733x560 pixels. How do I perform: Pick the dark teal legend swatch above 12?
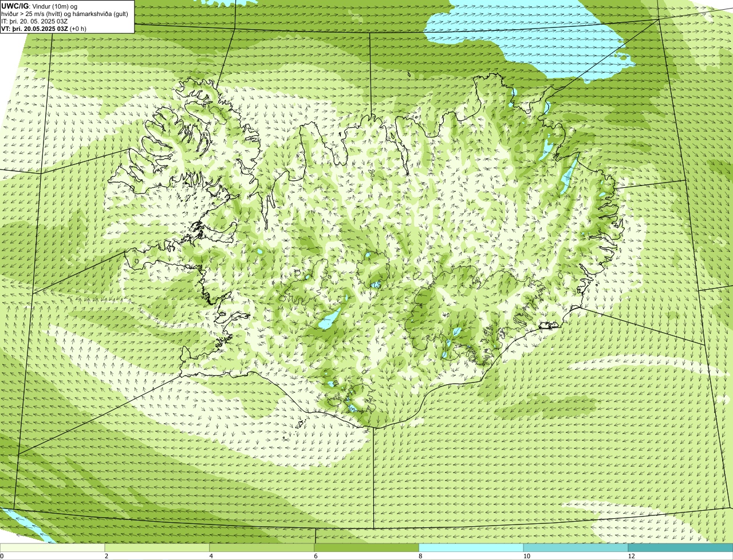point(680,547)
